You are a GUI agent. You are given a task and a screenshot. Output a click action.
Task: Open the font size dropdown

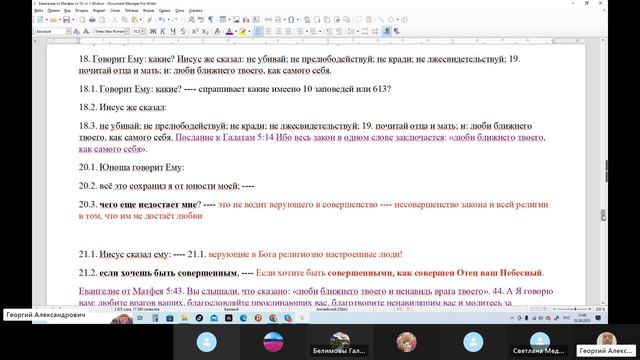143,31
